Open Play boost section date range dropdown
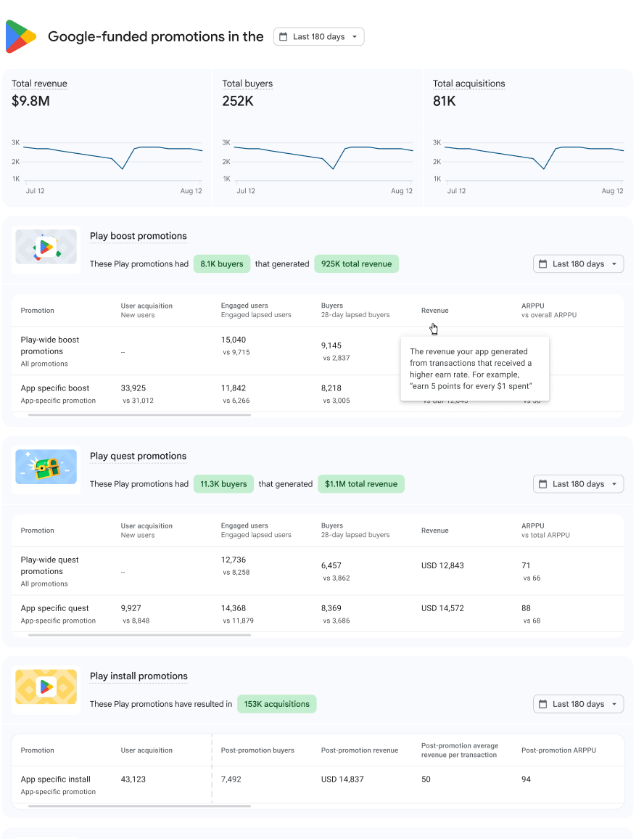 578,264
